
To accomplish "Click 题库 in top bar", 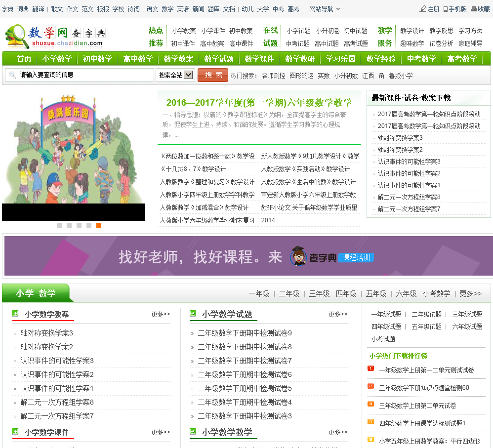I will tap(213, 9).
